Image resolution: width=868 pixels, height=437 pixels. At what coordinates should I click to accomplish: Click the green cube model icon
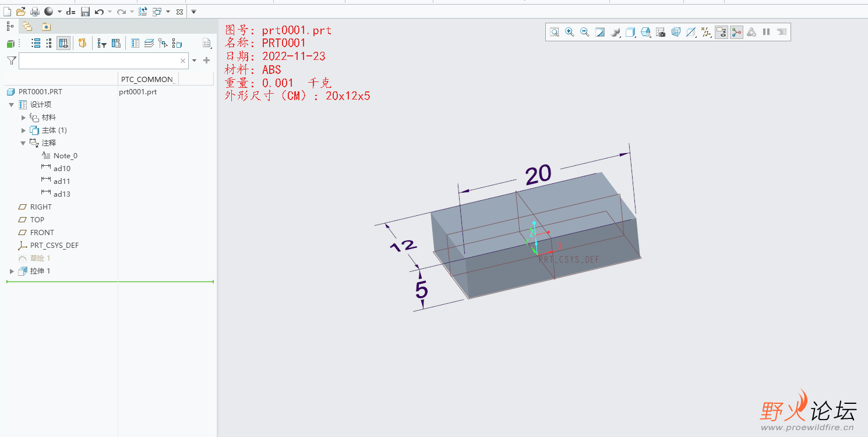(x=10, y=43)
